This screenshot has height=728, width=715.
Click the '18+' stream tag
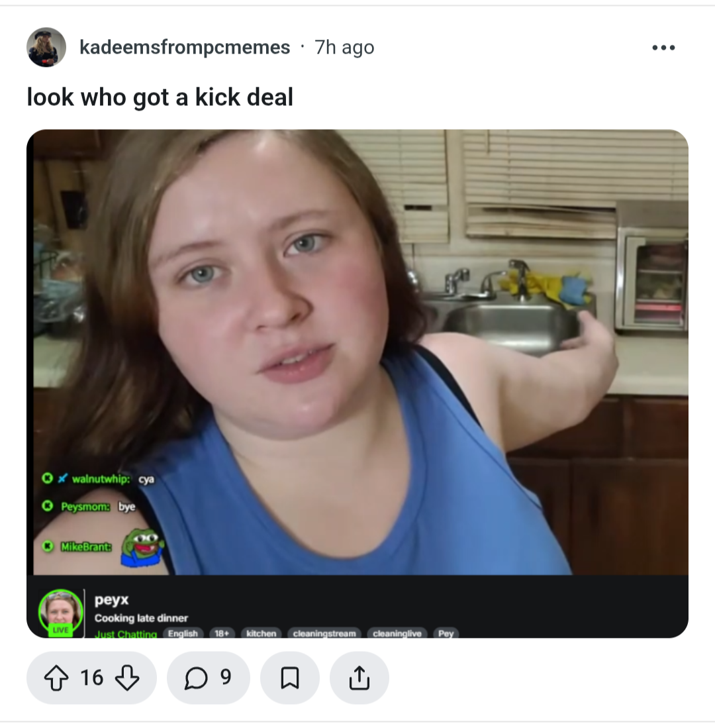coord(222,633)
